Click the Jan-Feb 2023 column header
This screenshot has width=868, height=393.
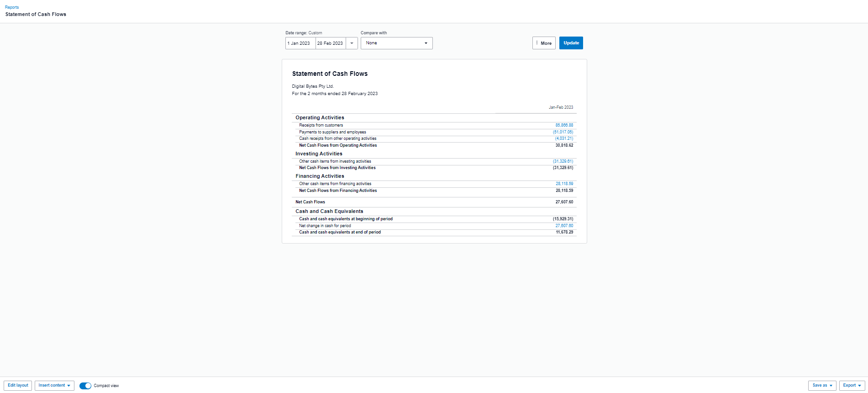point(561,107)
